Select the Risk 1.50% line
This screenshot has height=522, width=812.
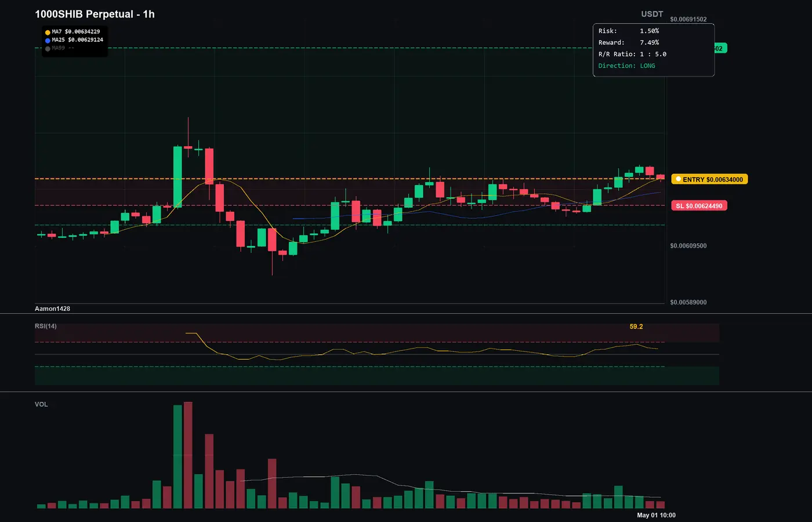[x=629, y=31]
